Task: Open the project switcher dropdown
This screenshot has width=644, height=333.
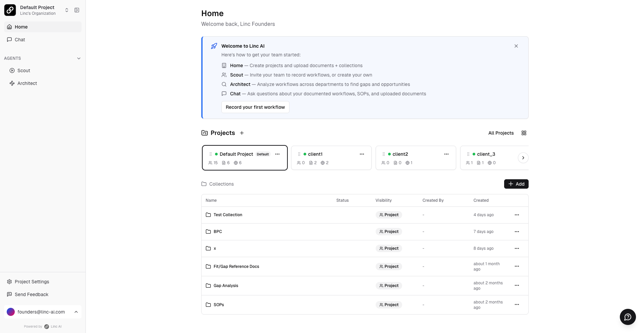Action: click(67, 10)
